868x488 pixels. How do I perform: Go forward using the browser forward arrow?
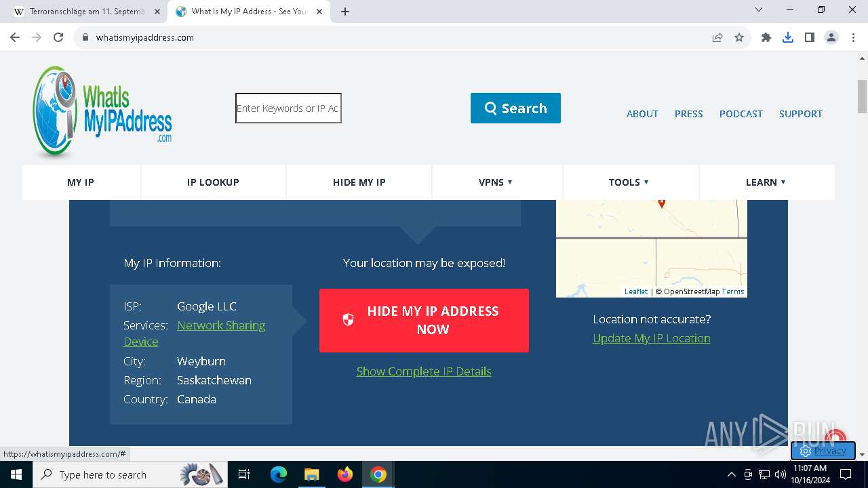point(37,37)
